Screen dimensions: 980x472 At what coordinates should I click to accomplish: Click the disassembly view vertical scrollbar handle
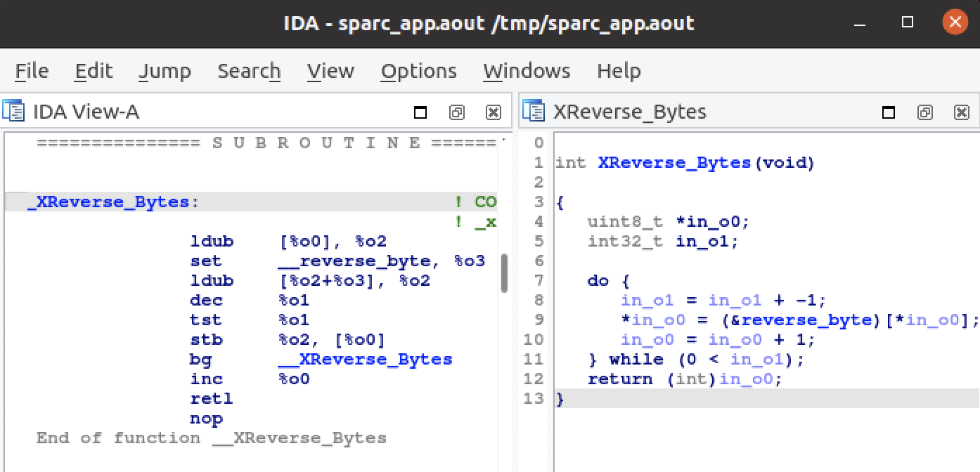click(503, 273)
